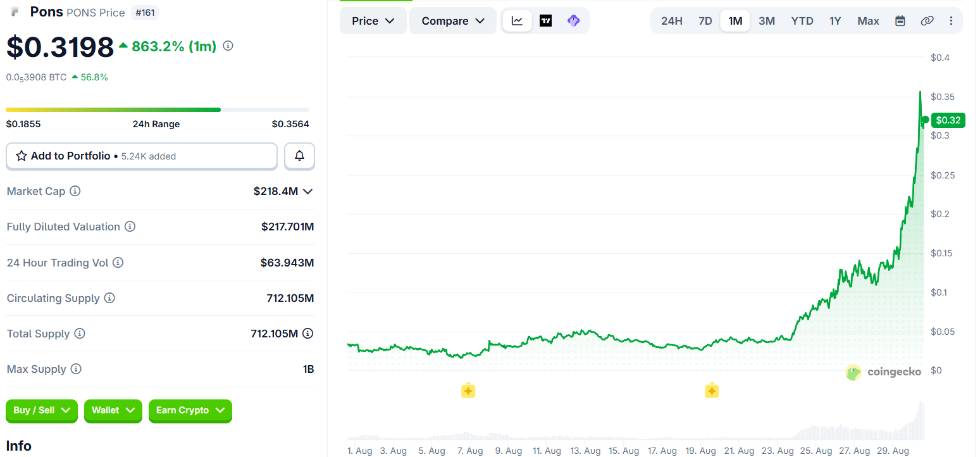Click the info icon beside Fully Diluted Valuation
Screen dimensions: 980x457
coord(130,227)
